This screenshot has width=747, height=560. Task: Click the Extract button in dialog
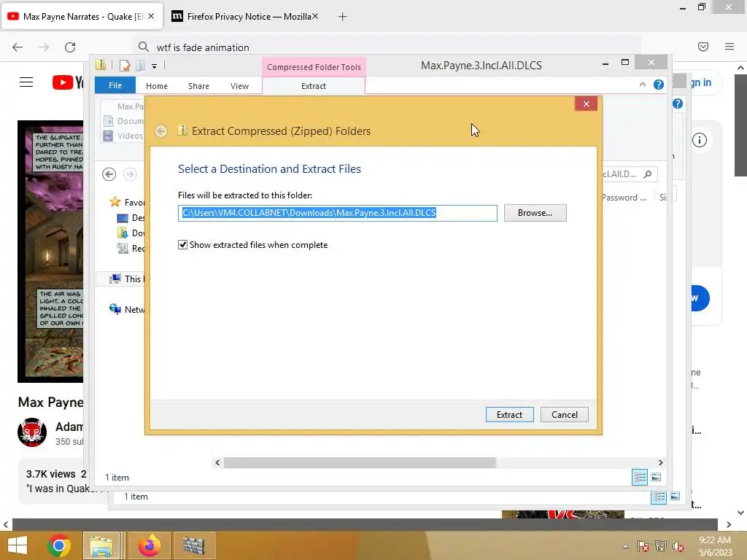tap(509, 414)
